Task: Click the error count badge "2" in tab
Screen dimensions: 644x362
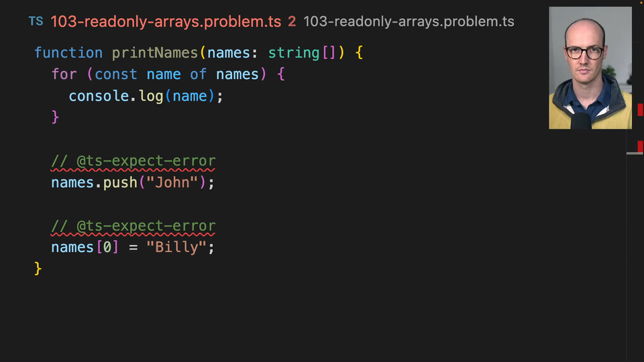Action: point(292,21)
